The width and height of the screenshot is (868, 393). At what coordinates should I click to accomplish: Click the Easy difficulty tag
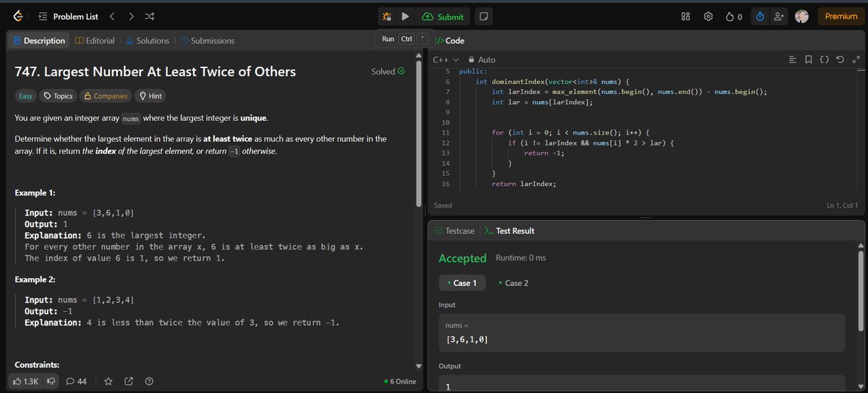(x=25, y=96)
